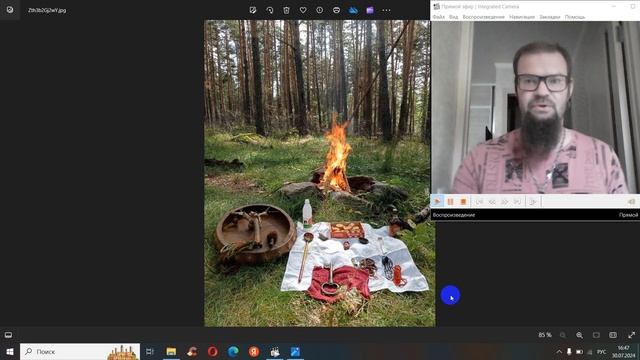This screenshot has width=640, height=360.
Task: Rotate the photo using the rotate icon
Action: click(x=270, y=10)
